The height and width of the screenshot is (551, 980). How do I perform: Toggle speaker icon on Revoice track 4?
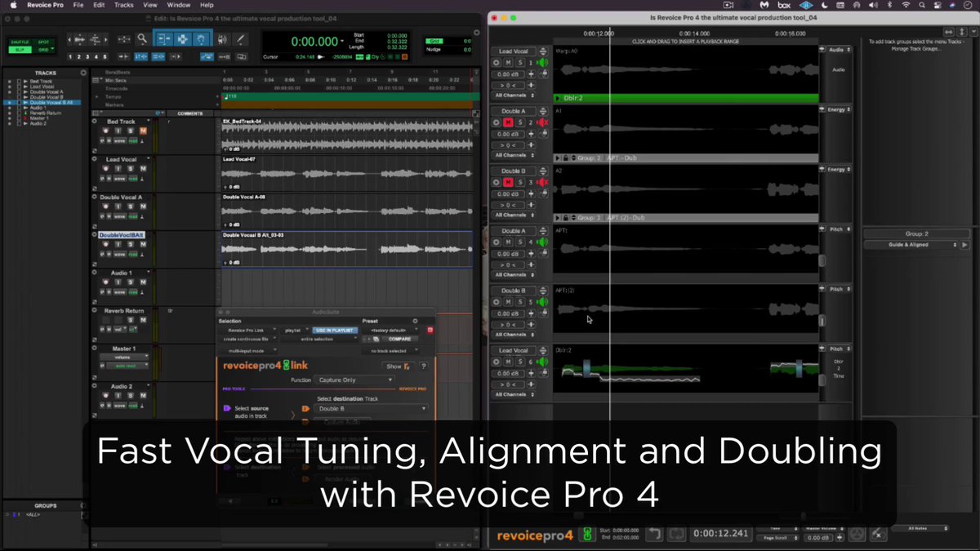(541, 242)
